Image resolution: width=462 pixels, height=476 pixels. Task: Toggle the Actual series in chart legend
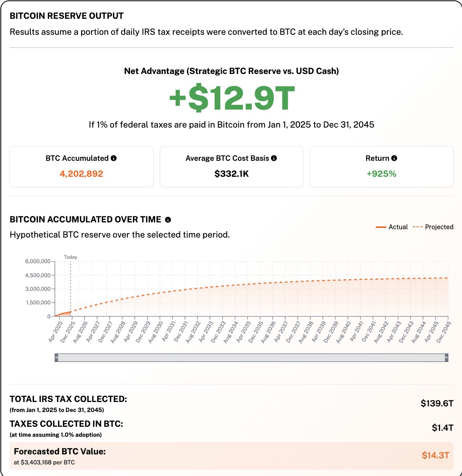pyautogui.click(x=392, y=227)
